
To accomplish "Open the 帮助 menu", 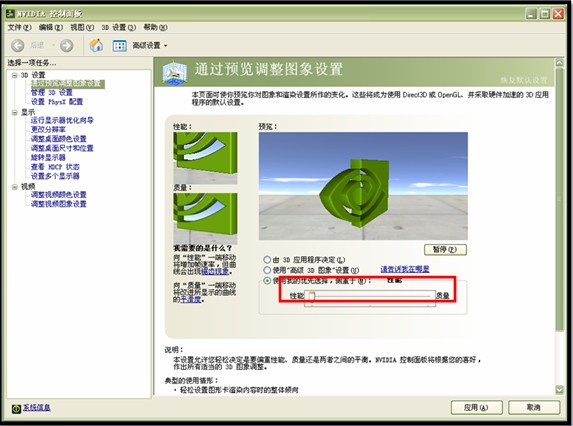I will point(155,27).
